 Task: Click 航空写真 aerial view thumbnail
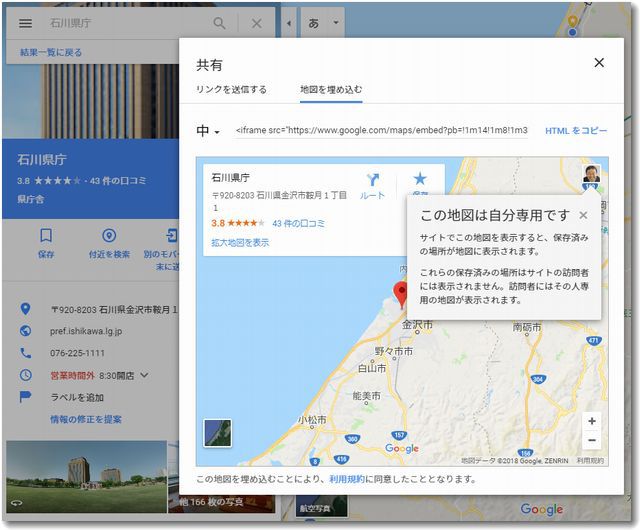point(322,506)
